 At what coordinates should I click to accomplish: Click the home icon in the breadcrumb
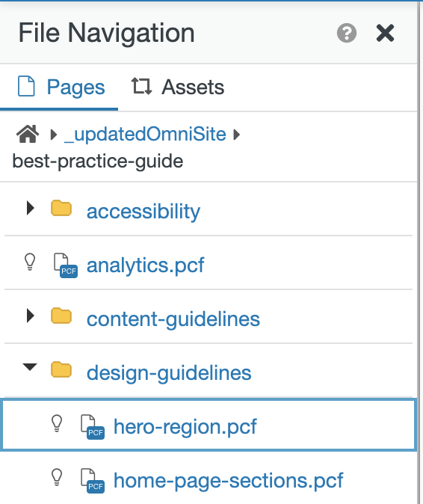coord(28,134)
